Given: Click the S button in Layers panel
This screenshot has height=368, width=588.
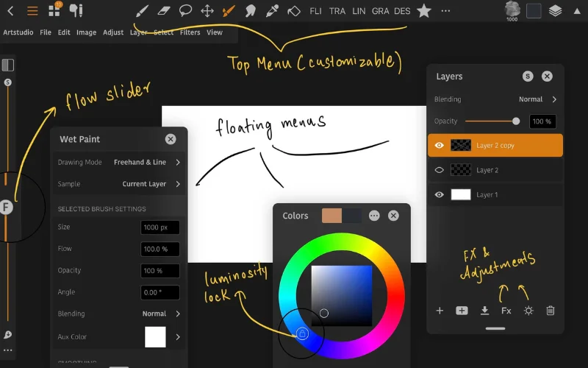Looking at the screenshot, I should click(x=528, y=77).
